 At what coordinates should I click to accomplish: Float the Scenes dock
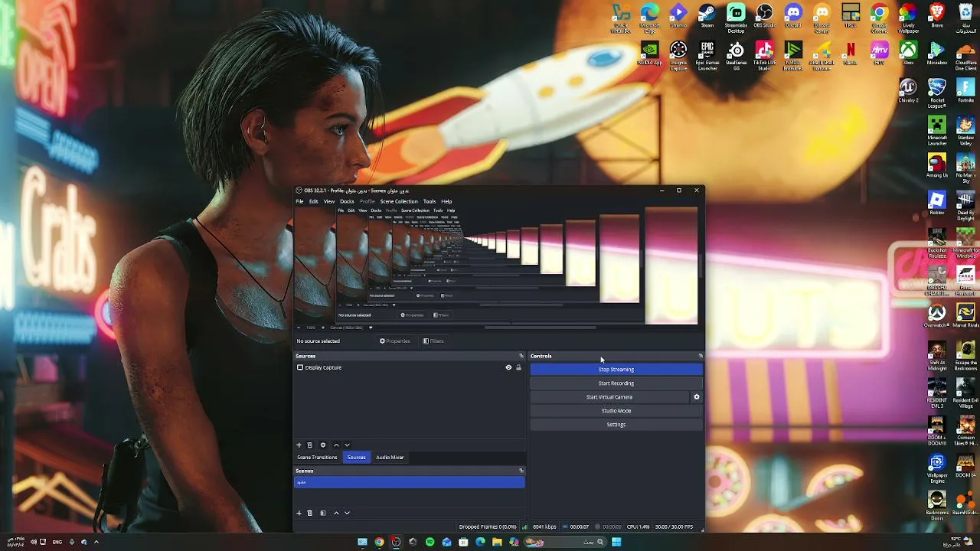(521, 471)
